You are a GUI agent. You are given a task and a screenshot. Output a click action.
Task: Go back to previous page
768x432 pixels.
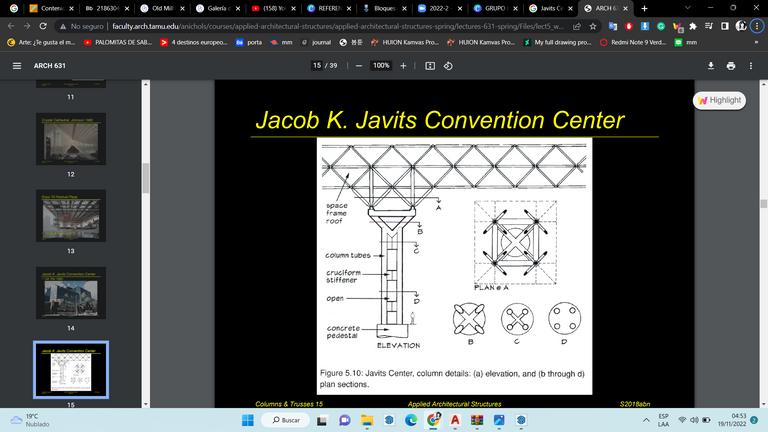(x=11, y=26)
